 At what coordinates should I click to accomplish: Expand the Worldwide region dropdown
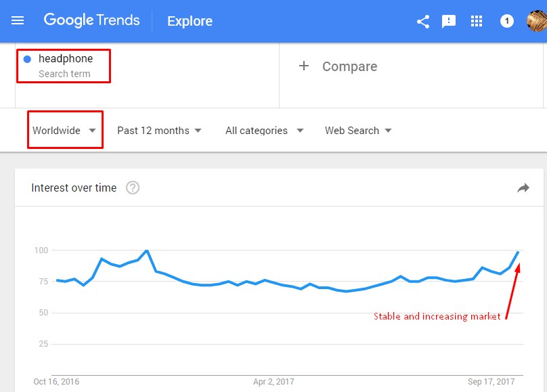coord(64,131)
